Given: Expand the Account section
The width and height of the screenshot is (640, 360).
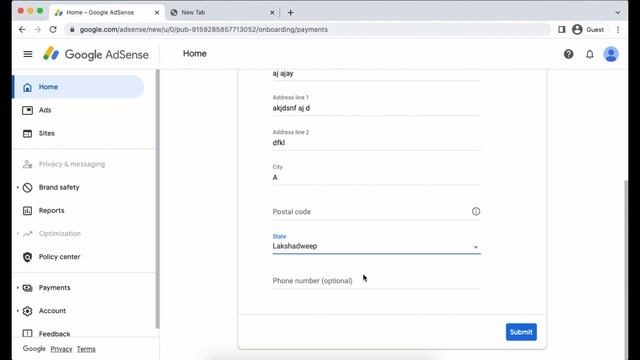Looking at the screenshot, I should [x=18, y=311].
